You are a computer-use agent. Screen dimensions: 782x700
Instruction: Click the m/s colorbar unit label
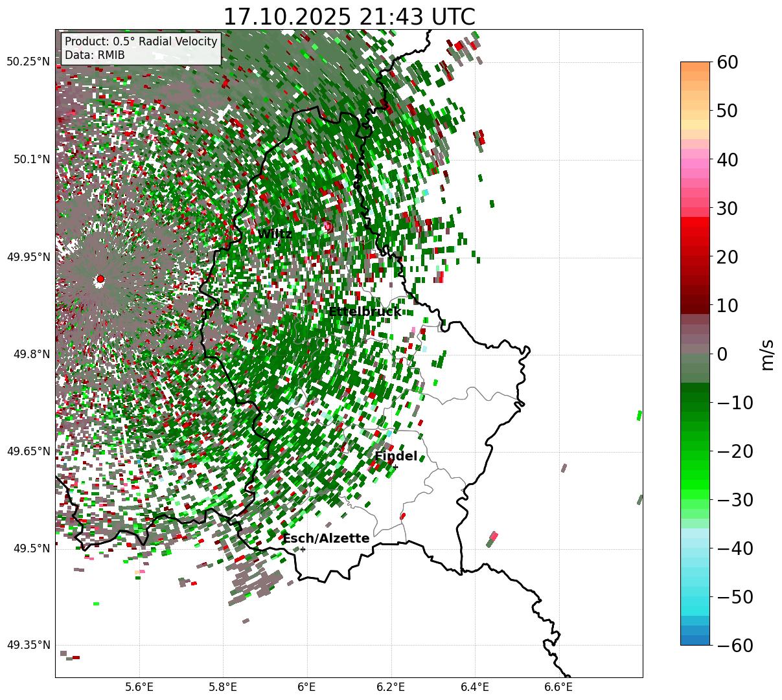pos(767,354)
